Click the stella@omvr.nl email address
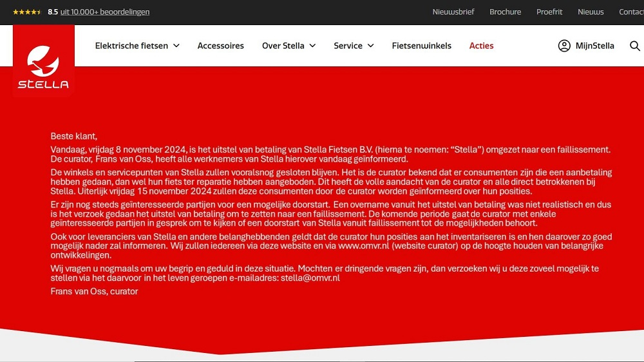The width and height of the screenshot is (644, 362). [310, 278]
